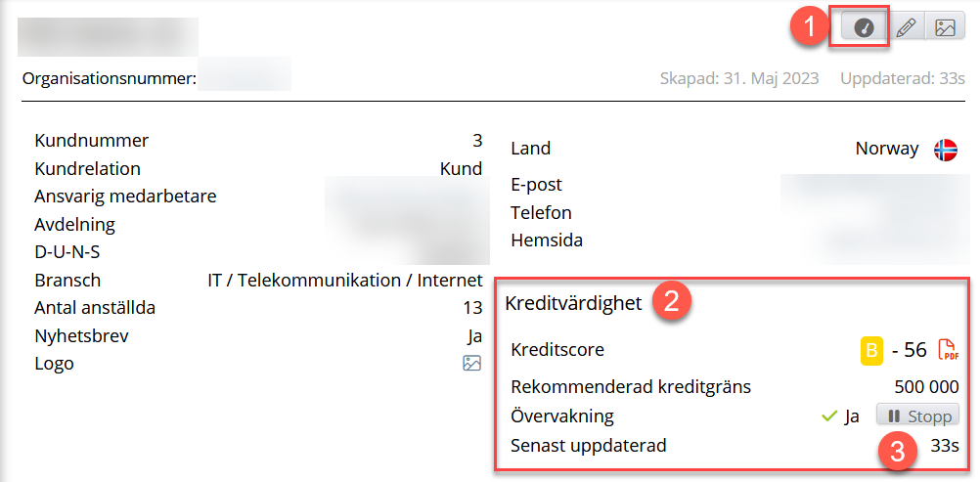The image size is (980, 482).
Task: Click the Organisationsnummer label
Action: click(110, 76)
